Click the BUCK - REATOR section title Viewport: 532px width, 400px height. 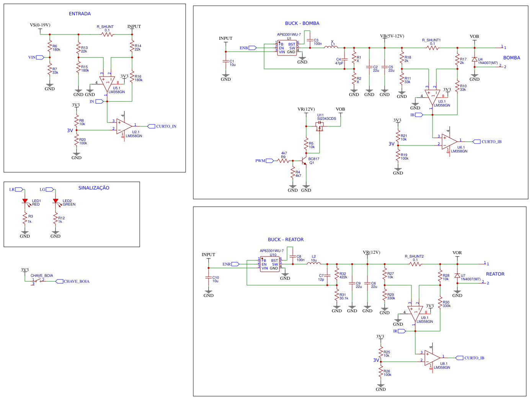tap(286, 240)
